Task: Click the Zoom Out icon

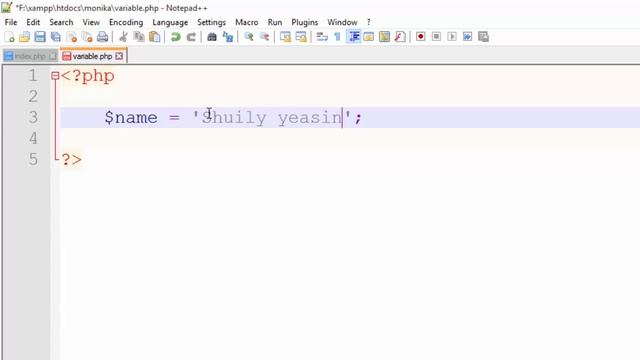Action: (264, 37)
